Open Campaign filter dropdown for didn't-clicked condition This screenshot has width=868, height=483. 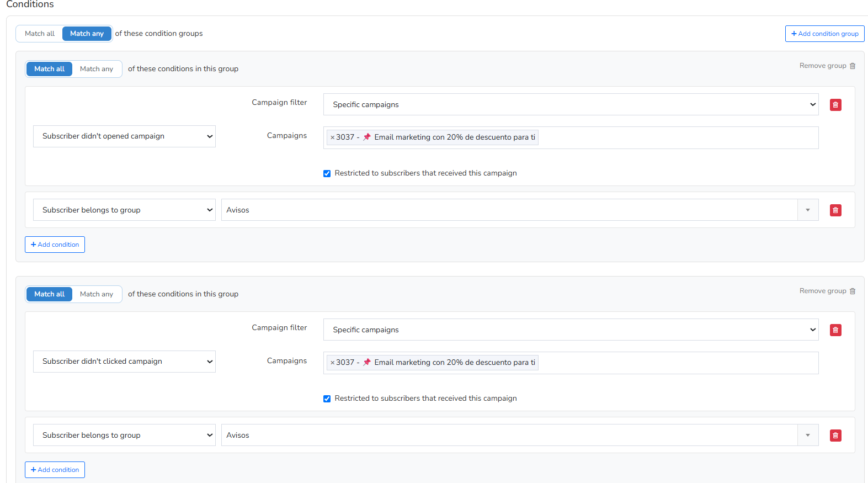(571, 330)
